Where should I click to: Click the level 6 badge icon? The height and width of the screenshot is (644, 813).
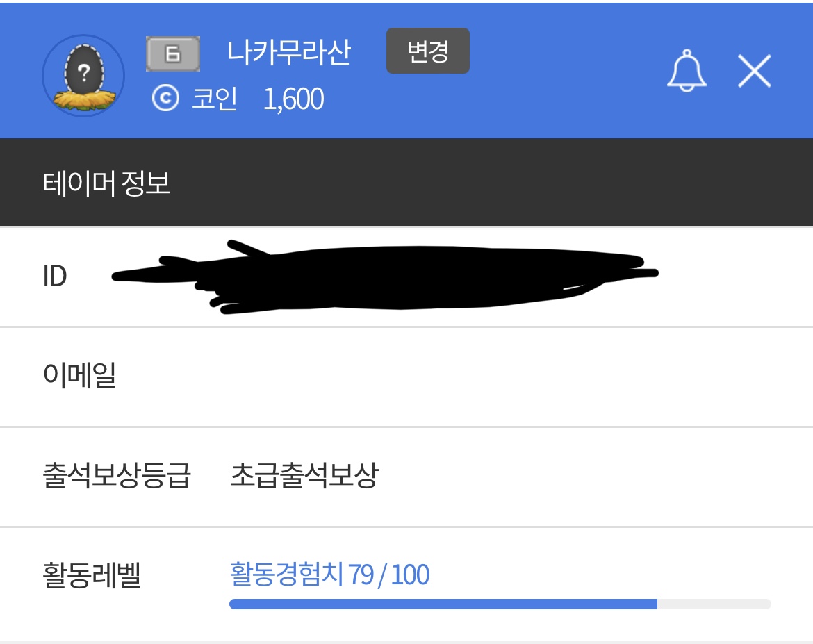(173, 53)
